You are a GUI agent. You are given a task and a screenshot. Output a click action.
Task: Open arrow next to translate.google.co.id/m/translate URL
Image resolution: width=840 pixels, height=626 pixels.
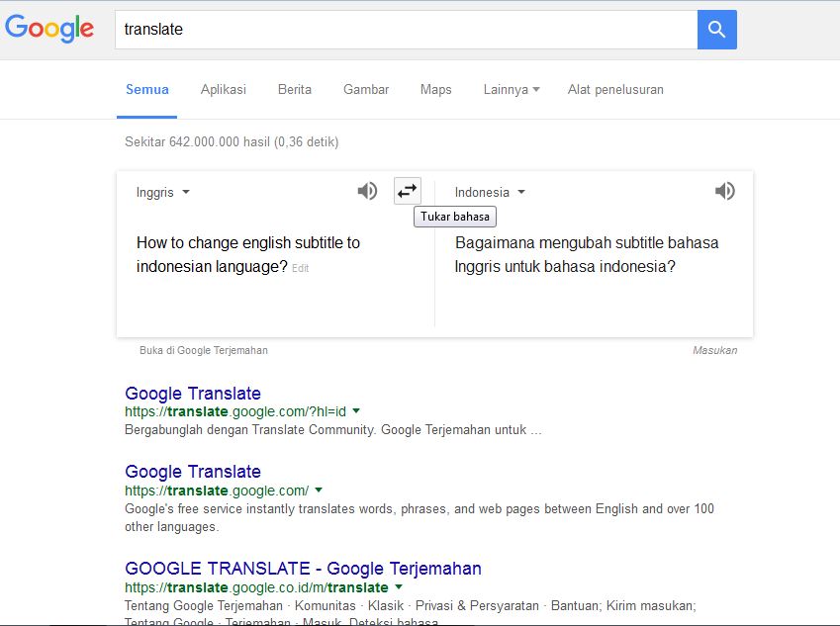tap(399, 586)
